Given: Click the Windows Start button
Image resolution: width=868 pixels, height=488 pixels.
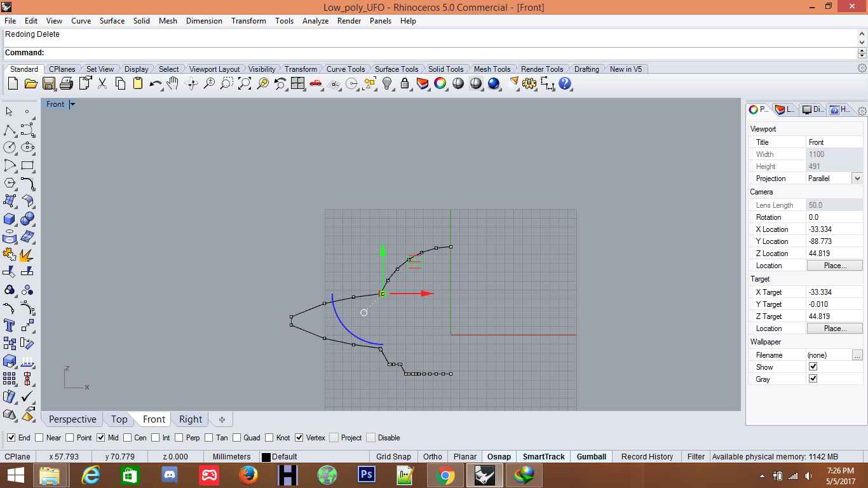Looking at the screenshot, I should click(15, 475).
